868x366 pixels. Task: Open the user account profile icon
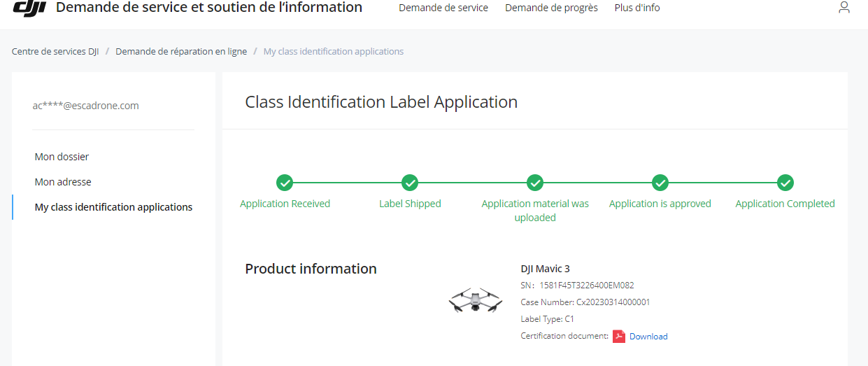pyautogui.click(x=844, y=8)
